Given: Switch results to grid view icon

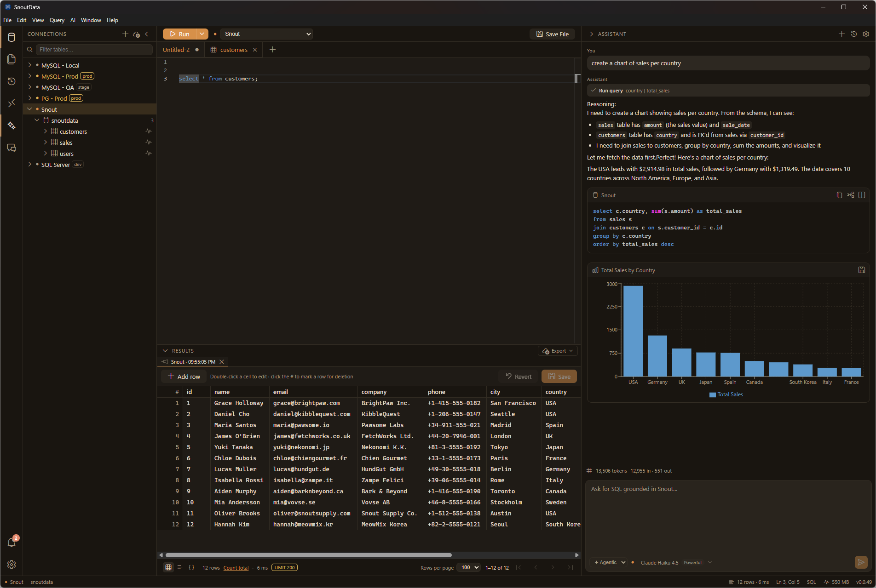Looking at the screenshot, I should tap(168, 567).
